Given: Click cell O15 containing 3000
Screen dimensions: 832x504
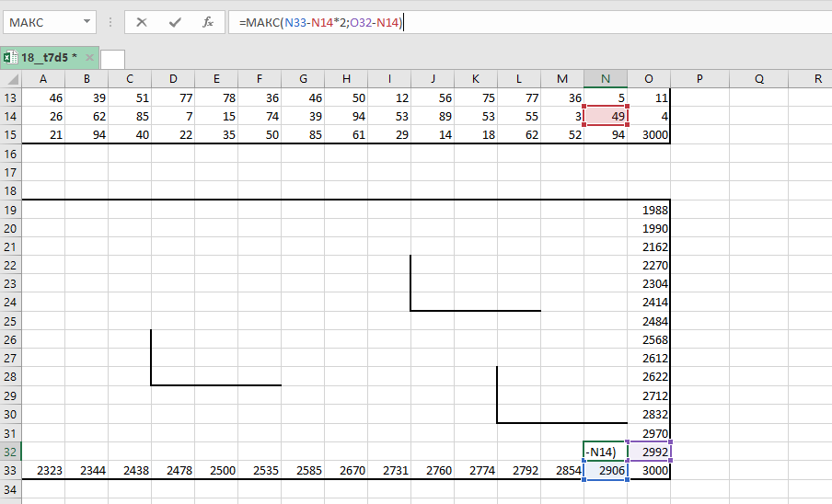Looking at the screenshot, I should click(x=649, y=135).
